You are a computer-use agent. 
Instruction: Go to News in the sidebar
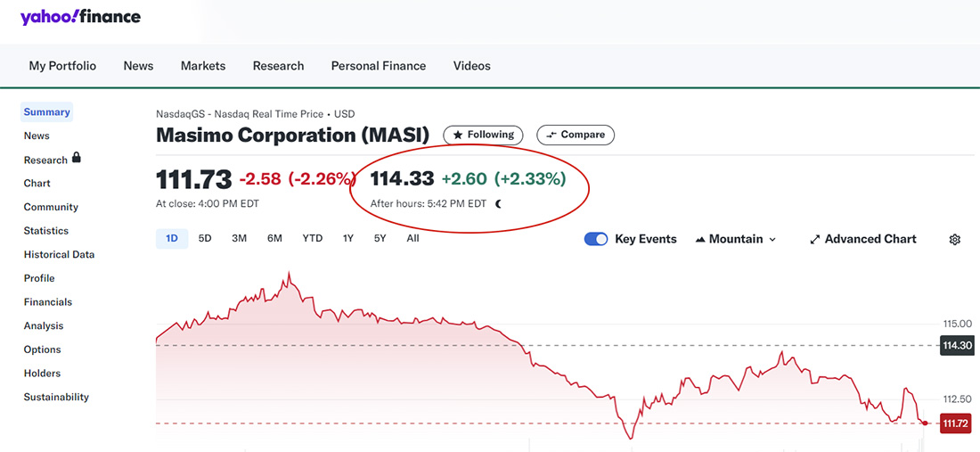37,136
